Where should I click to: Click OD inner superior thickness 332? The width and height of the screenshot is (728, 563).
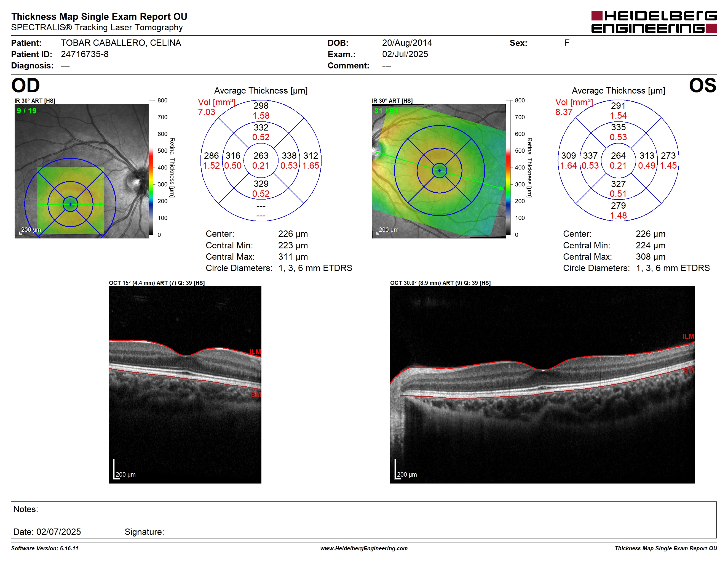pyautogui.click(x=261, y=128)
